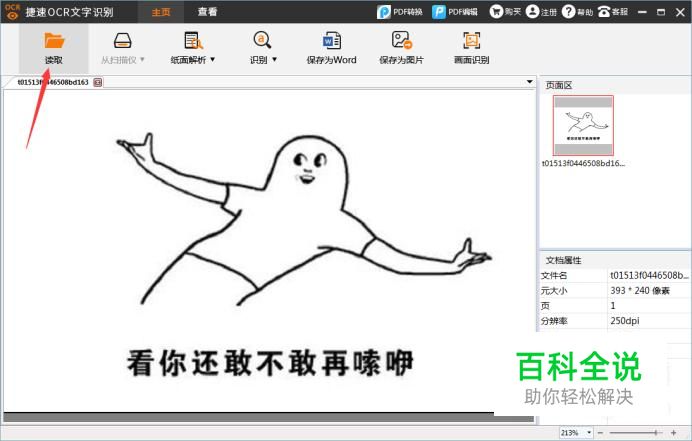Open the 纸面解析 tool icon

click(193, 41)
